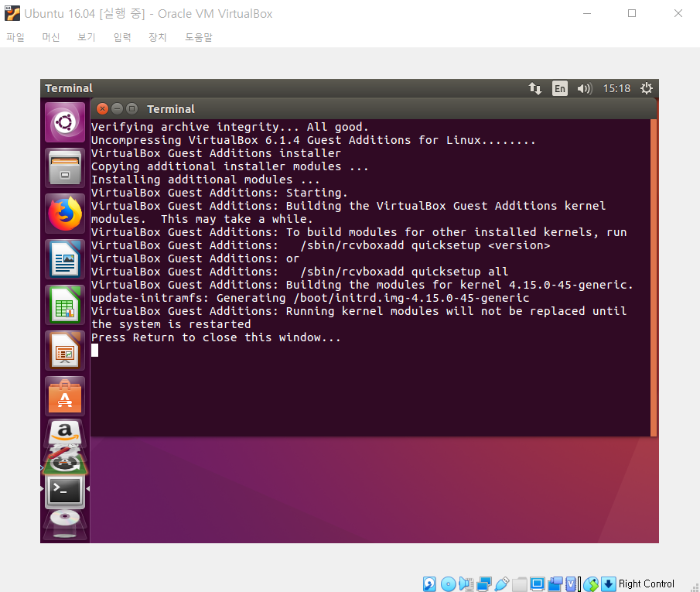700x592 pixels.
Task: Click the 'the system is restarted' line
Action: tap(171, 324)
